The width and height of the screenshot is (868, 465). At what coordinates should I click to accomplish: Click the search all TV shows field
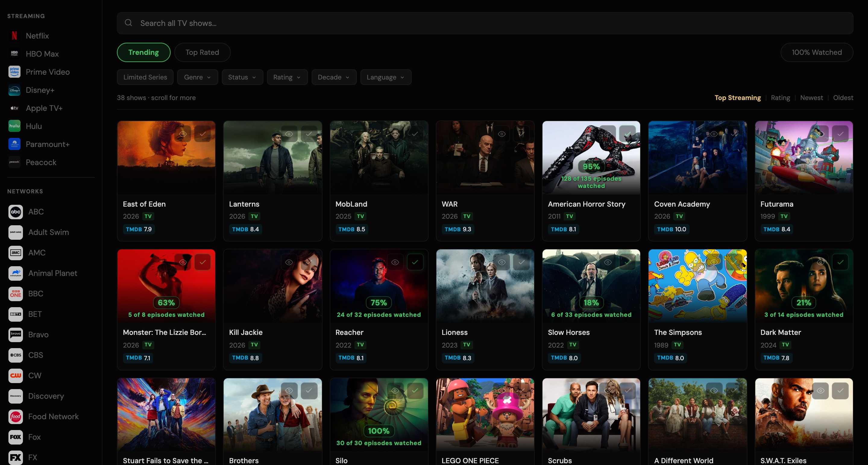pos(485,23)
